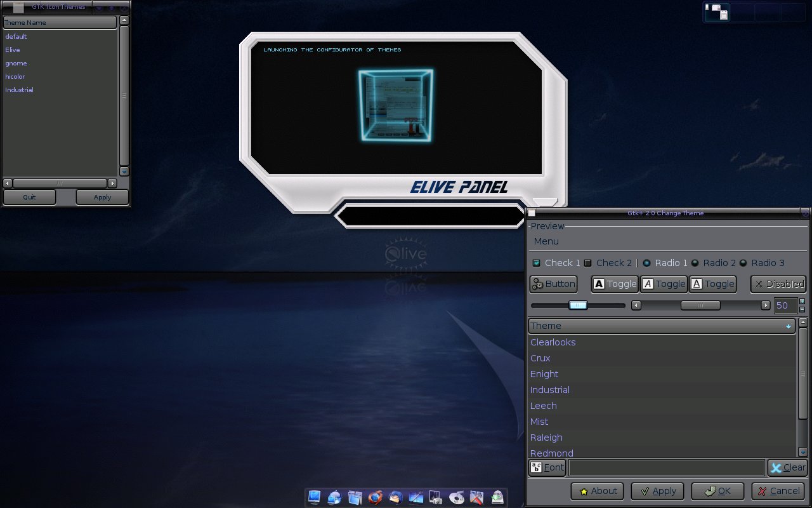Switch to the first desktop in the pager

coord(717,12)
